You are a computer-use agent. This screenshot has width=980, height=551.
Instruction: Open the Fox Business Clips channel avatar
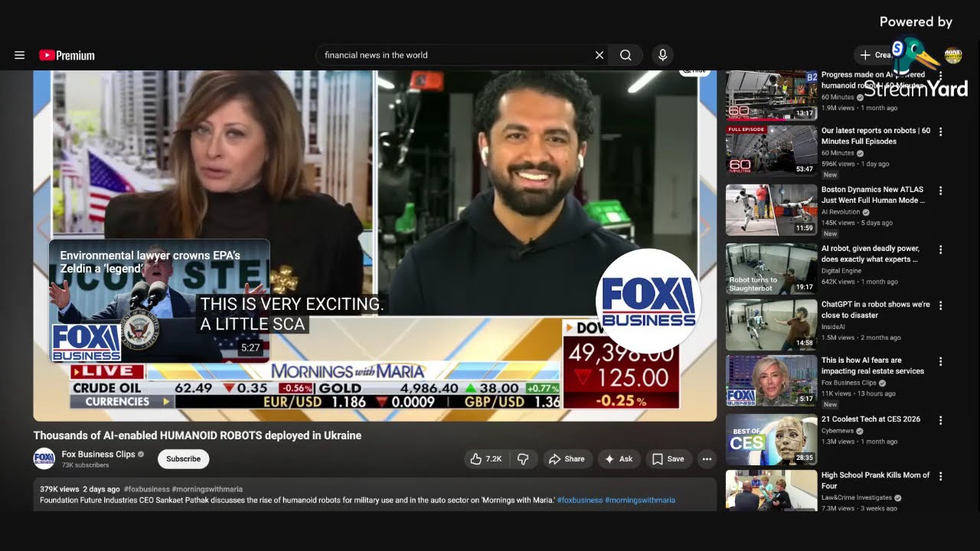44,458
